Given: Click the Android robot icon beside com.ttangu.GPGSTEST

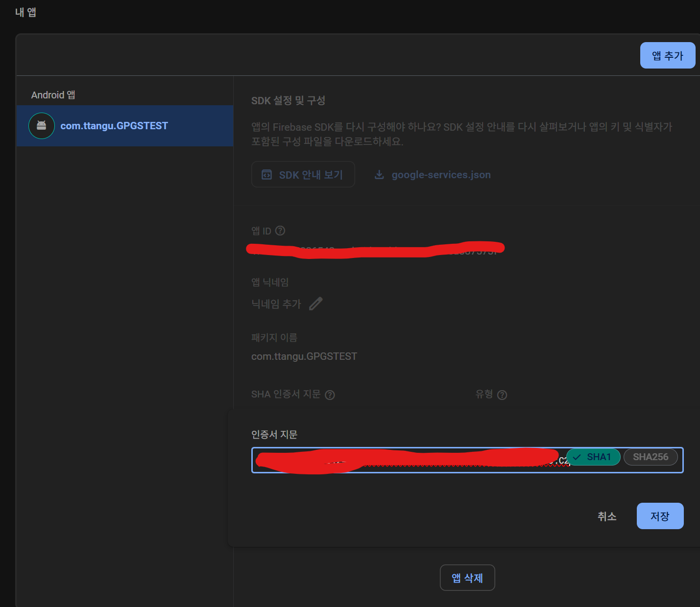Looking at the screenshot, I should point(42,126).
